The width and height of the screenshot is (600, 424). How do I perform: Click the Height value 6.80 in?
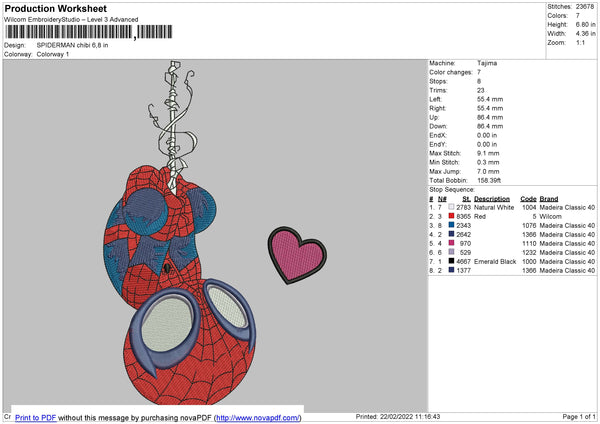pos(585,24)
